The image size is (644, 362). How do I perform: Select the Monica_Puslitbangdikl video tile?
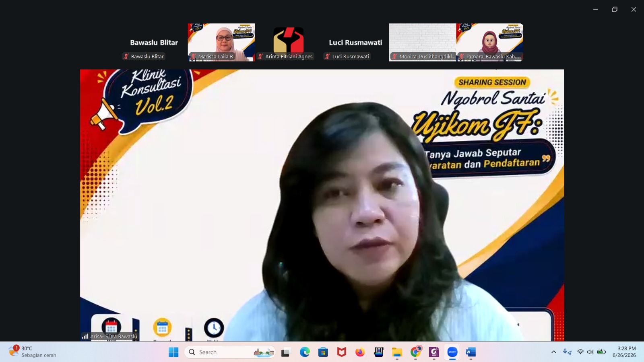tap(423, 42)
